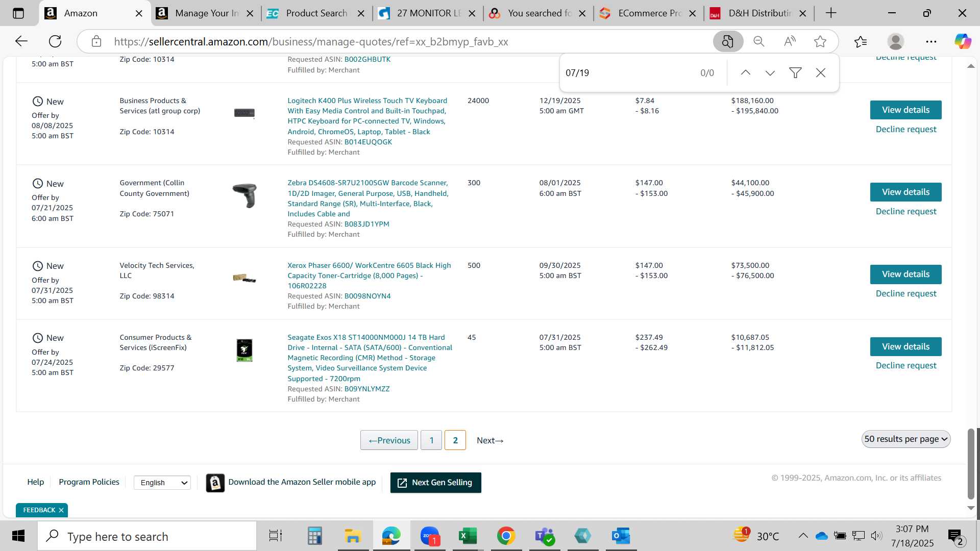980x551 pixels.
Task: Open File Explorer from the taskbar
Action: point(353,536)
